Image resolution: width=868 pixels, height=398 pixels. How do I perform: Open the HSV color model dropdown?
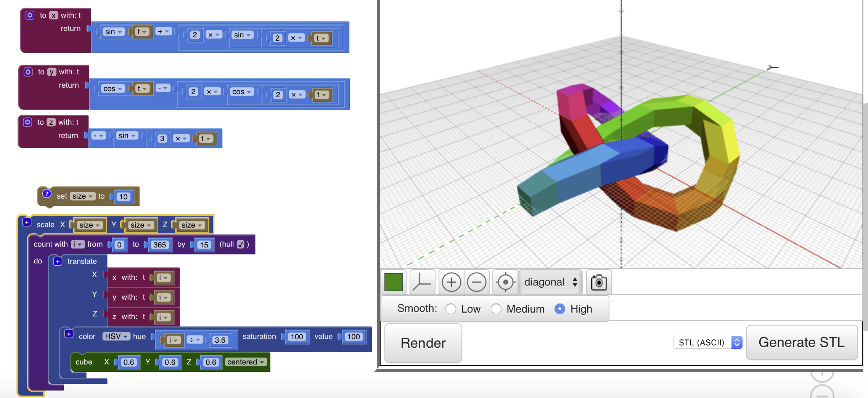click(x=116, y=336)
